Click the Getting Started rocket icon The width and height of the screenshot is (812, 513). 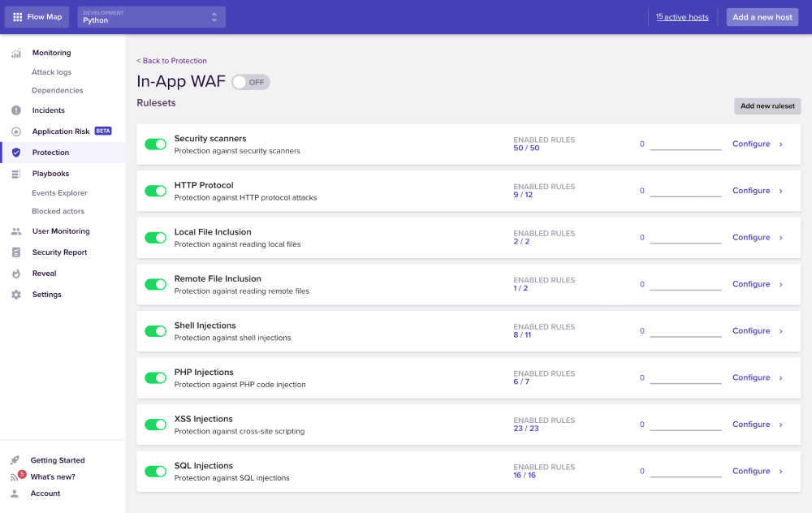15,460
